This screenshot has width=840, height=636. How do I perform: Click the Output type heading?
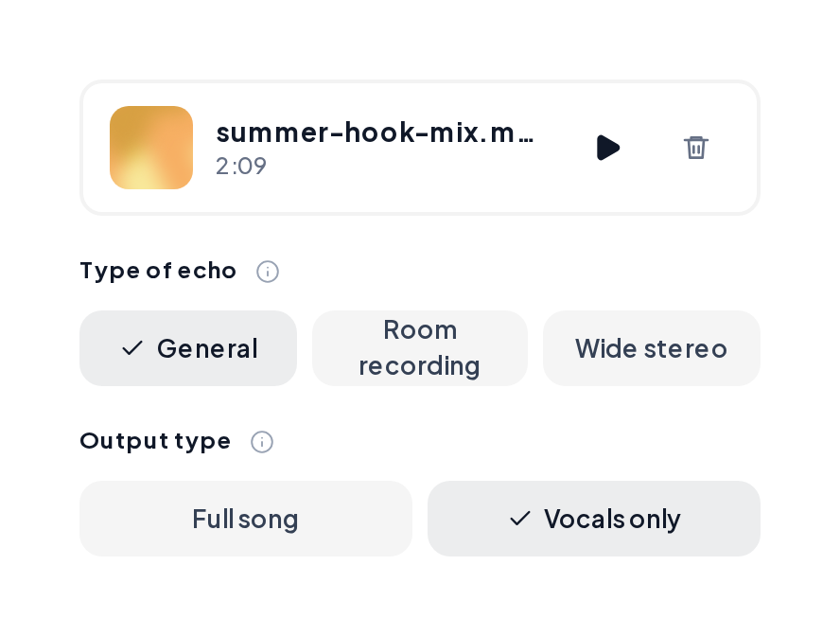[x=155, y=441]
